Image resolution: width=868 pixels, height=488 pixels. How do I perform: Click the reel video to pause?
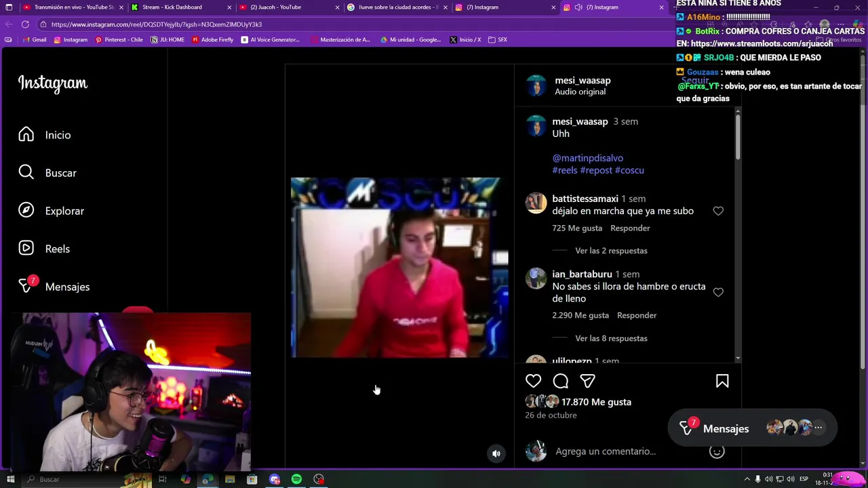click(x=399, y=267)
